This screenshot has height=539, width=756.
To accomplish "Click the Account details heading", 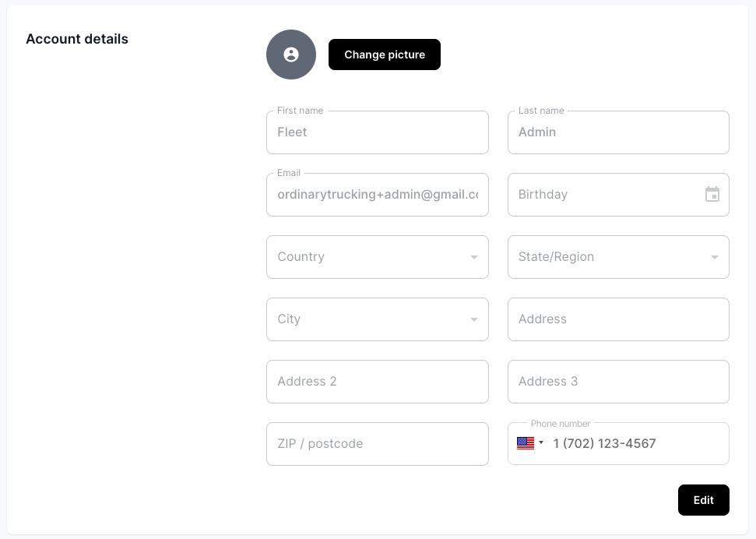I will click(77, 39).
